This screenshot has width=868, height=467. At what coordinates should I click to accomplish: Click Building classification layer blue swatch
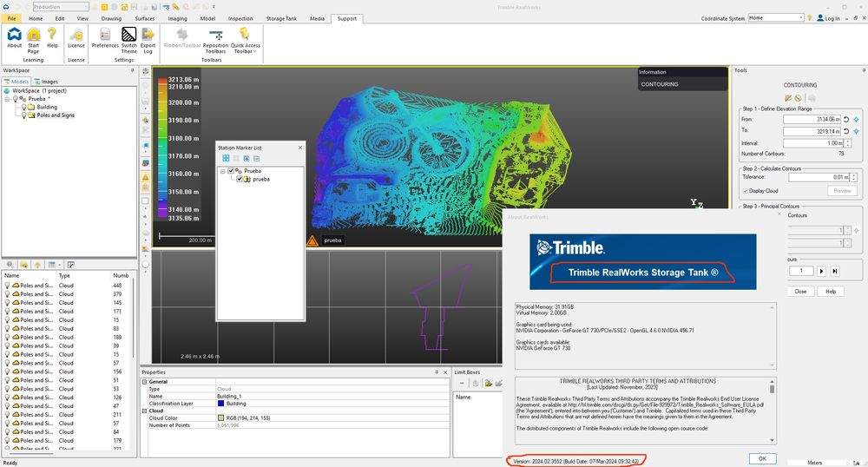coord(220,404)
